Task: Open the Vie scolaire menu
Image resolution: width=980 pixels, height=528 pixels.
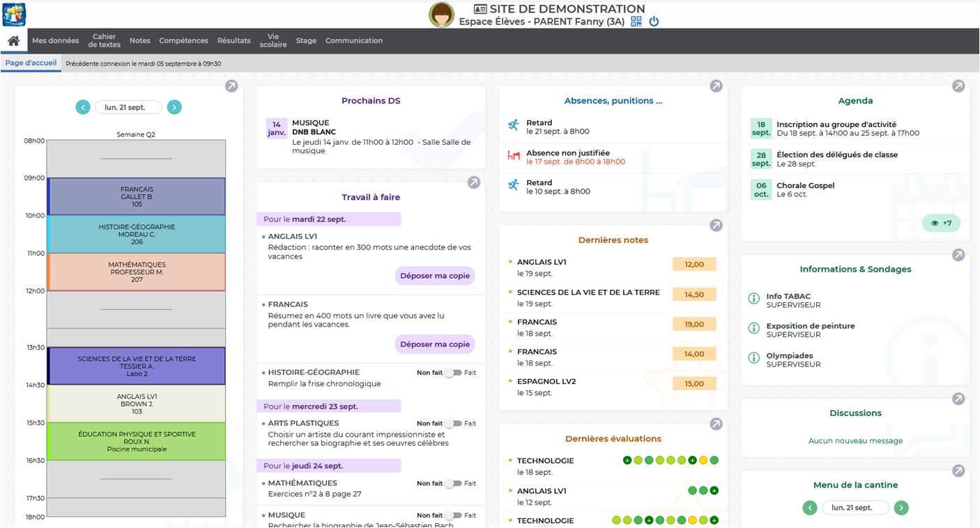Action: pyautogui.click(x=273, y=40)
